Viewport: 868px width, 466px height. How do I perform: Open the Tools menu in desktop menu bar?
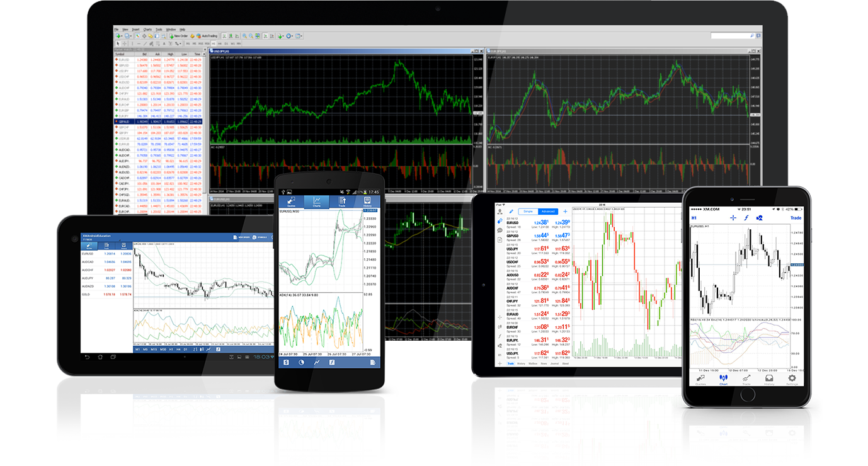click(x=159, y=29)
